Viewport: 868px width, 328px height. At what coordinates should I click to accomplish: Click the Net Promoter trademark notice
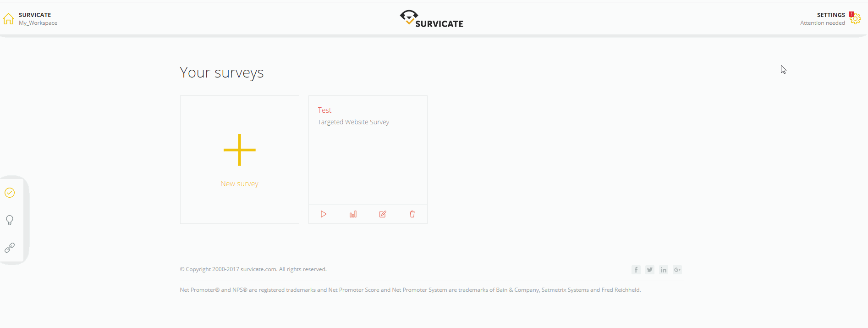[x=410, y=290]
